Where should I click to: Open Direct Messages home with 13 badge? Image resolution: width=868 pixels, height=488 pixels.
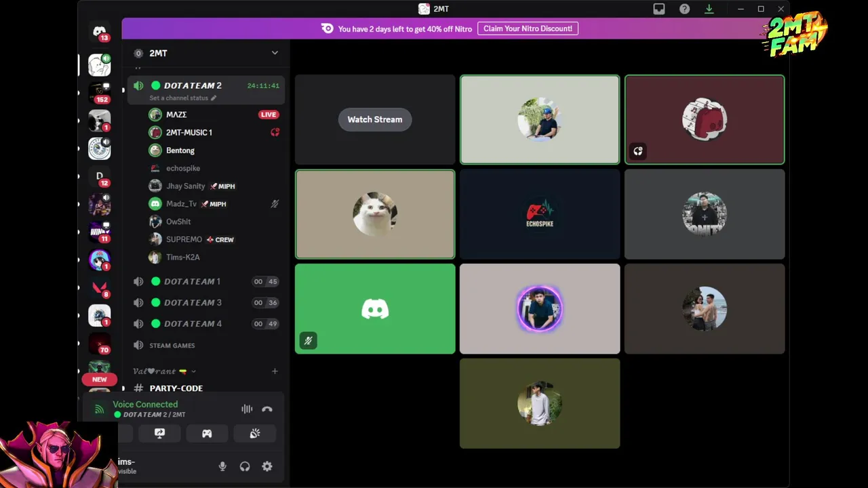(x=100, y=31)
